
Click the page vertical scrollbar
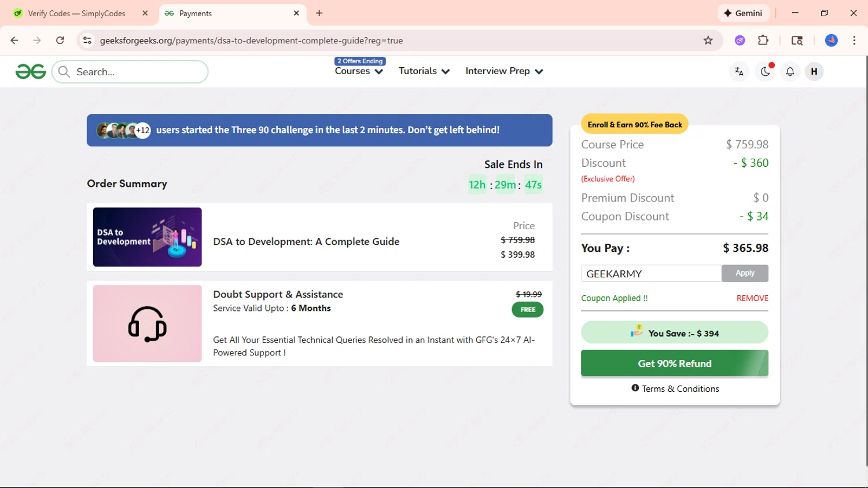[x=866, y=260]
